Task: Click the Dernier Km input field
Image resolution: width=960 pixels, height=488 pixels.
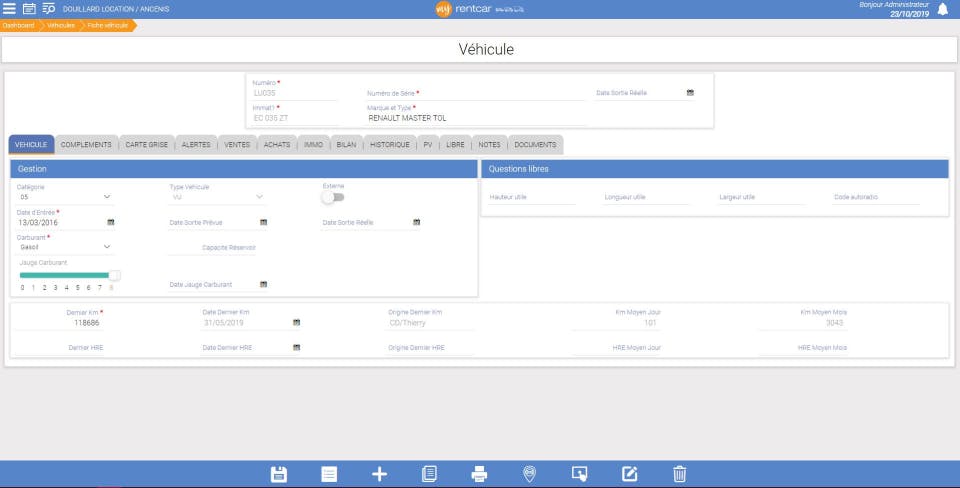Action: point(86,323)
